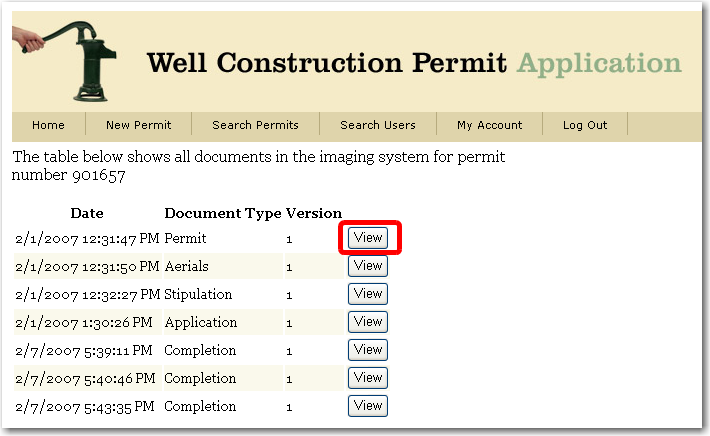View the Completion document from 5:43:35 PM
Image resolution: width=710 pixels, height=436 pixels.
point(368,406)
